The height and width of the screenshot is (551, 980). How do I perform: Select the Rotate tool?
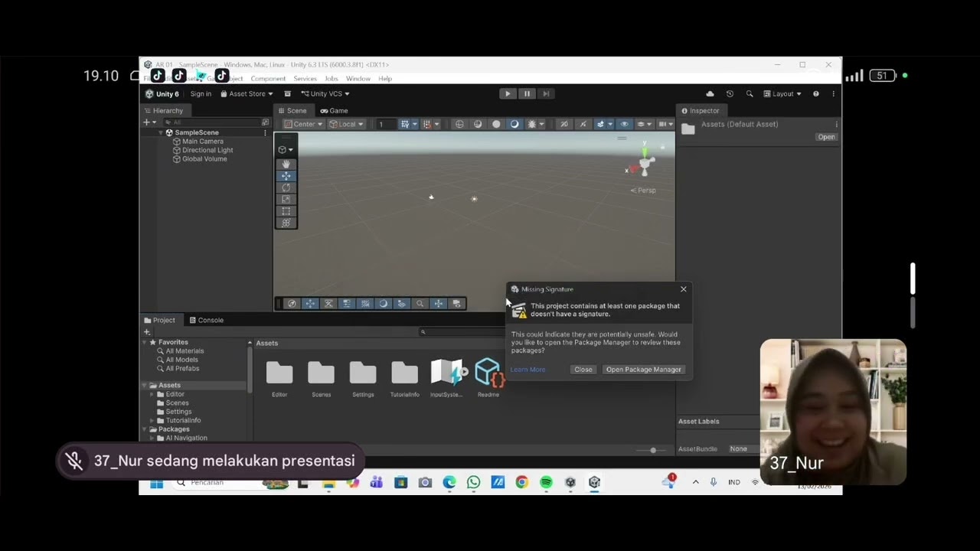[x=286, y=187]
